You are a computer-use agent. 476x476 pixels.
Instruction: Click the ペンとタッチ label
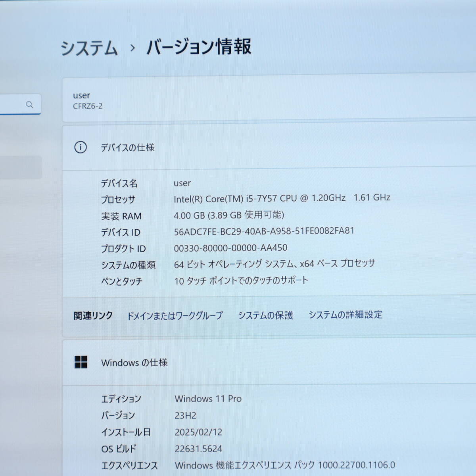click(x=121, y=281)
